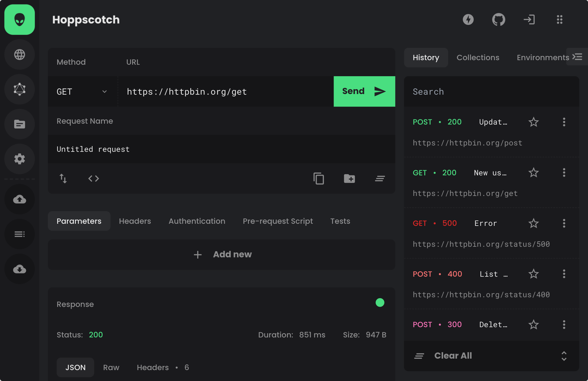
Task: Click the show code angle-brackets icon
Action: tap(93, 178)
